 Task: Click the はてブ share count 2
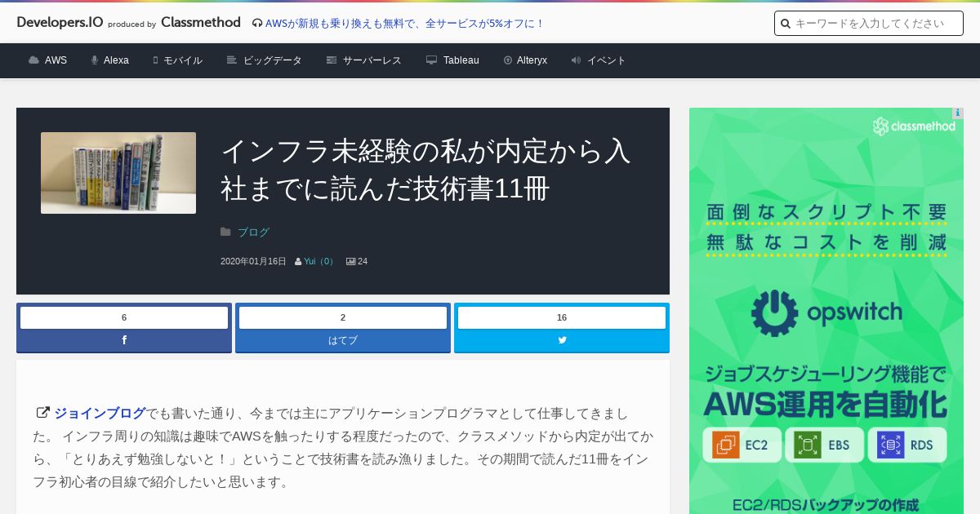point(343,317)
